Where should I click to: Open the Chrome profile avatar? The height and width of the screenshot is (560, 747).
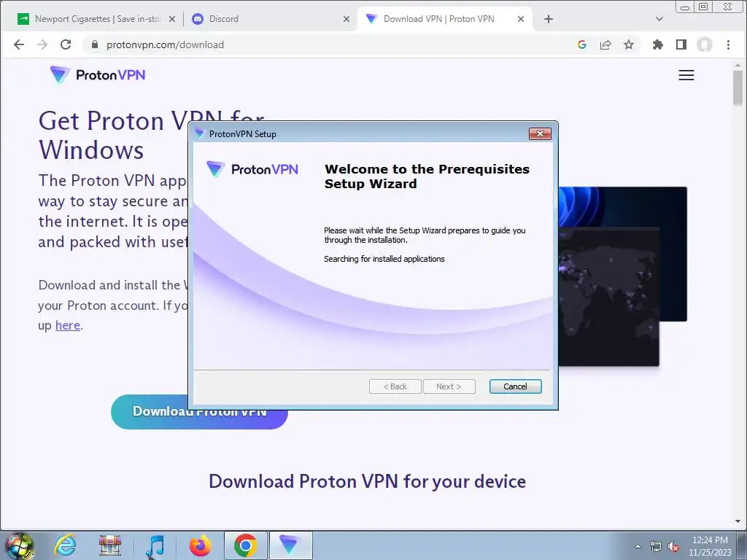(705, 44)
